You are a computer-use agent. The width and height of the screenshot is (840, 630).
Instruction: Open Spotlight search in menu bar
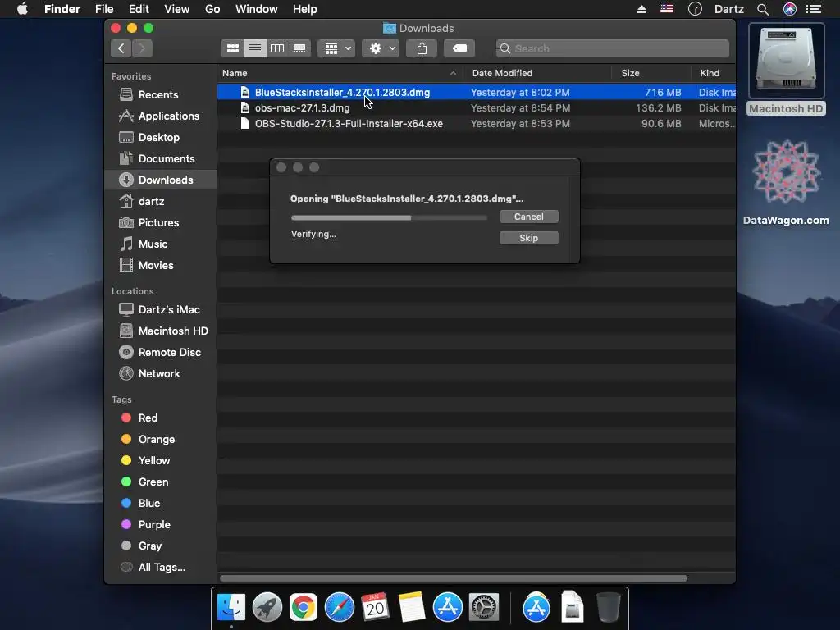(x=763, y=9)
